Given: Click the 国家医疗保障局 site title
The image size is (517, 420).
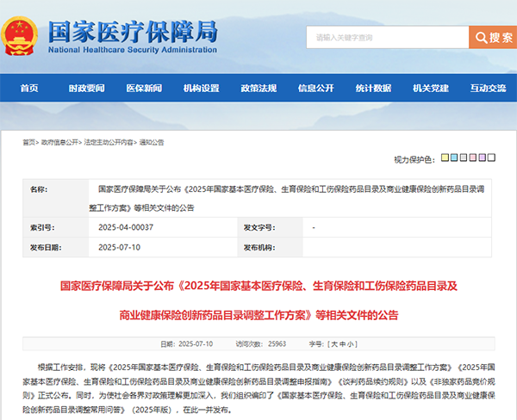Looking at the screenshot, I should point(133,32).
